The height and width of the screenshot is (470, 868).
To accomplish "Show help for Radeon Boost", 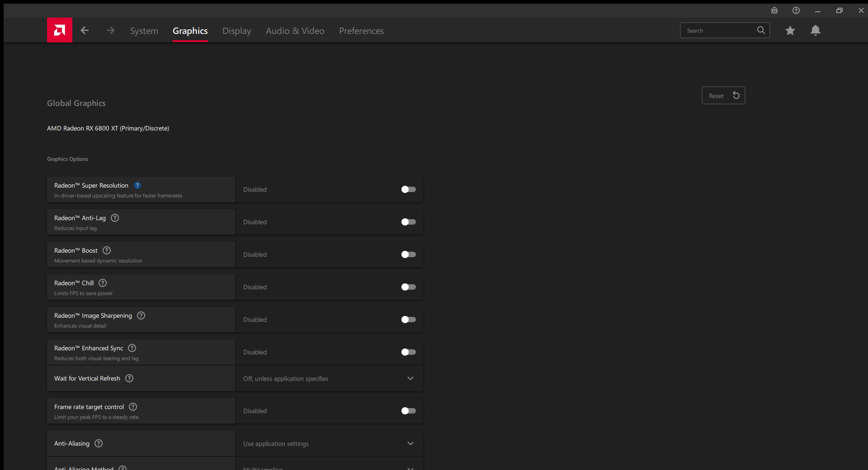I will 107,250.
